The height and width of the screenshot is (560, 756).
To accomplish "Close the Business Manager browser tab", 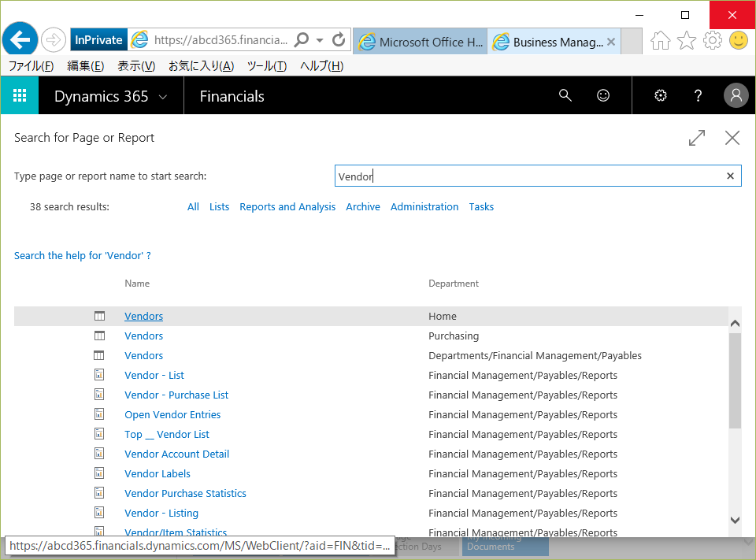I will pos(611,42).
